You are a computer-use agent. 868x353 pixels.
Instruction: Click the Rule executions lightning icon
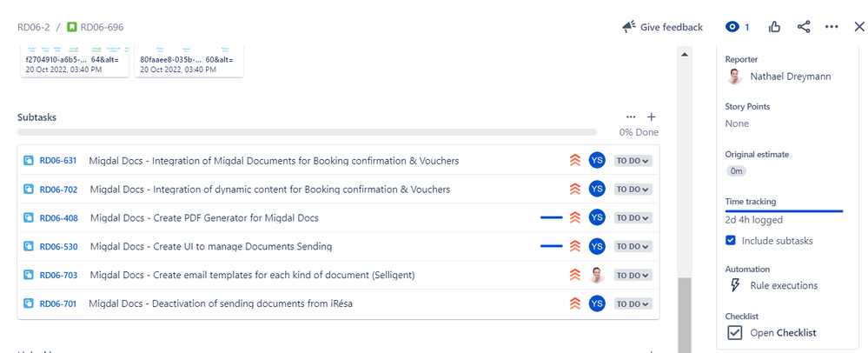coord(734,285)
